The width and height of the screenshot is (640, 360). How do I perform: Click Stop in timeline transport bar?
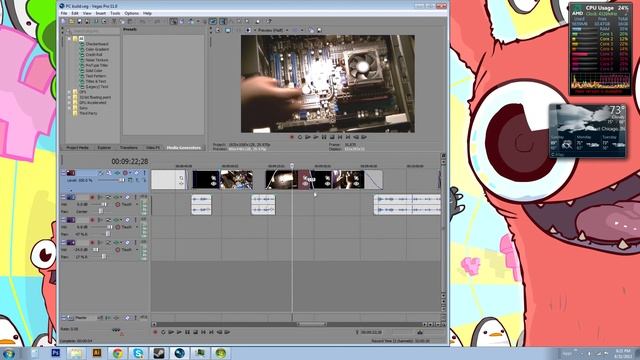coord(195,332)
